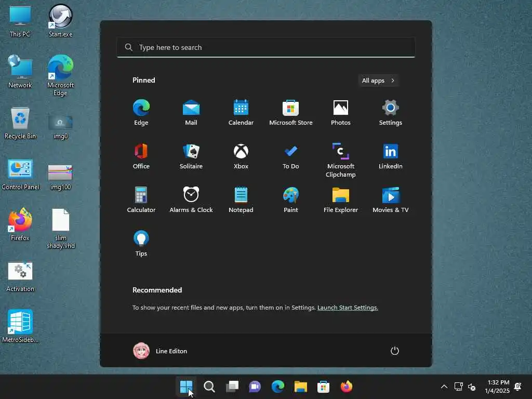Launch the Photos app

[x=341, y=113]
